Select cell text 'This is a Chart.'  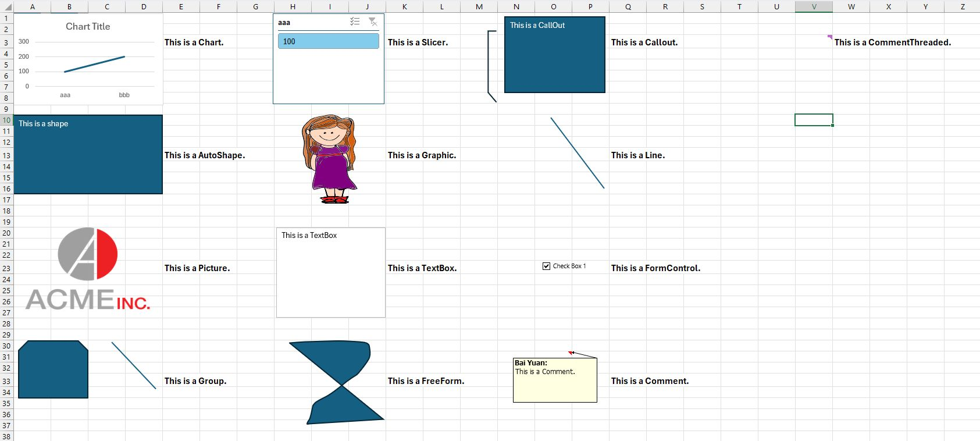pyautogui.click(x=194, y=42)
